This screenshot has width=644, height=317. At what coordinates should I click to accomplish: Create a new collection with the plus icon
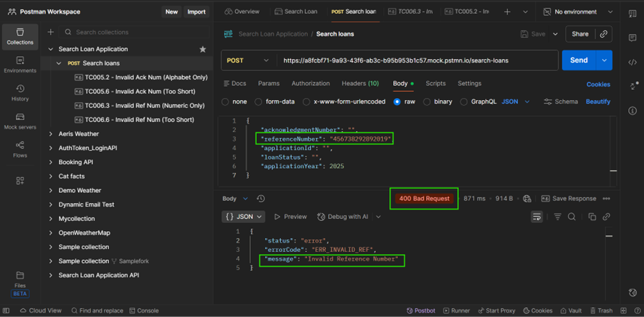pyautogui.click(x=51, y=32)
